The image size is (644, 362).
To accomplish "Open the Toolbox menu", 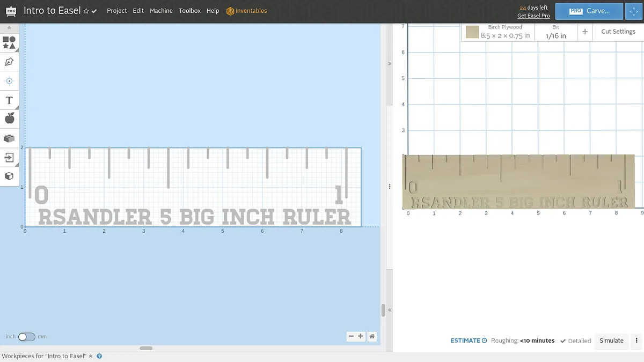I will point(189,11).
